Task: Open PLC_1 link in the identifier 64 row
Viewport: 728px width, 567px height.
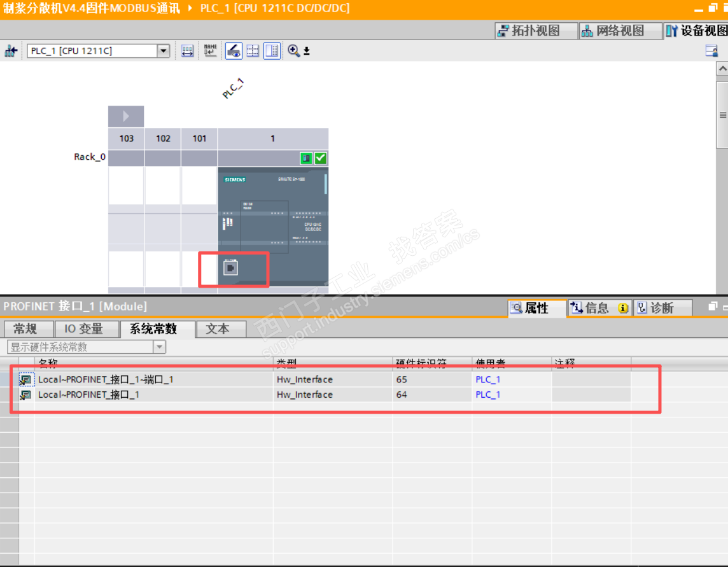Action: tap(488, 395)
